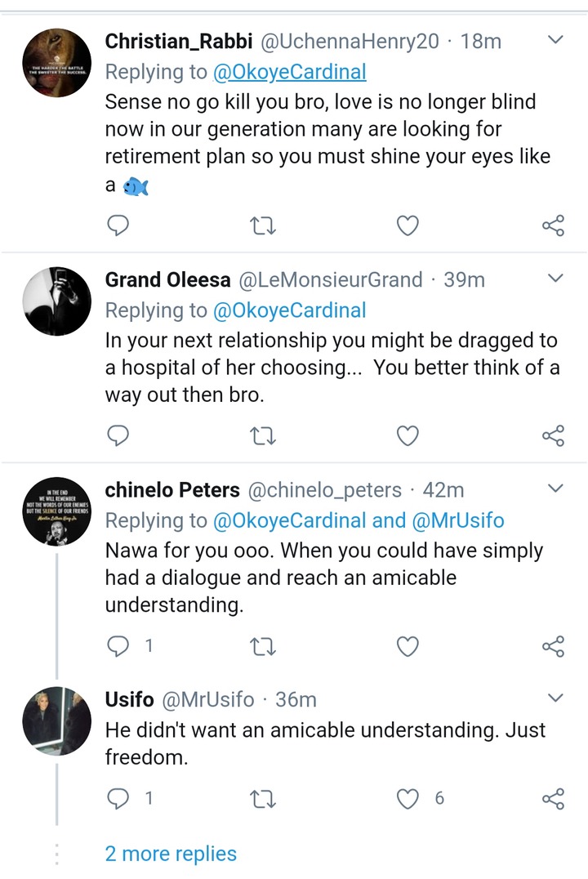Reply to Usifo's tweet
Viewport: 588px width, 879px height.
click(118, 798)
